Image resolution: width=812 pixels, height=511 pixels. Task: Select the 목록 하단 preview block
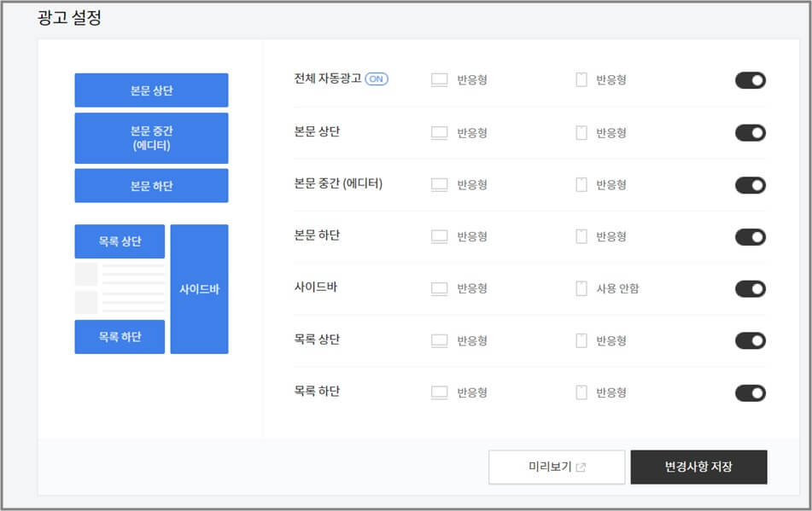point(120,336)
